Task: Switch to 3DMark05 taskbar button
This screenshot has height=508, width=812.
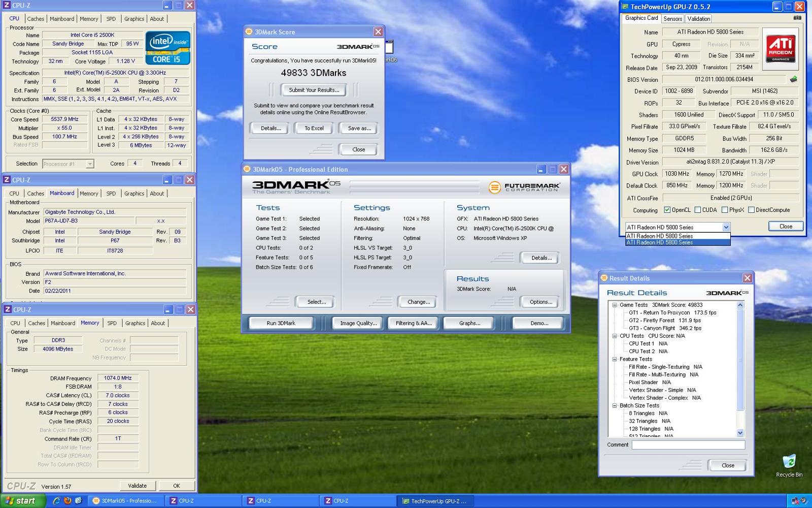Action: 125,501
